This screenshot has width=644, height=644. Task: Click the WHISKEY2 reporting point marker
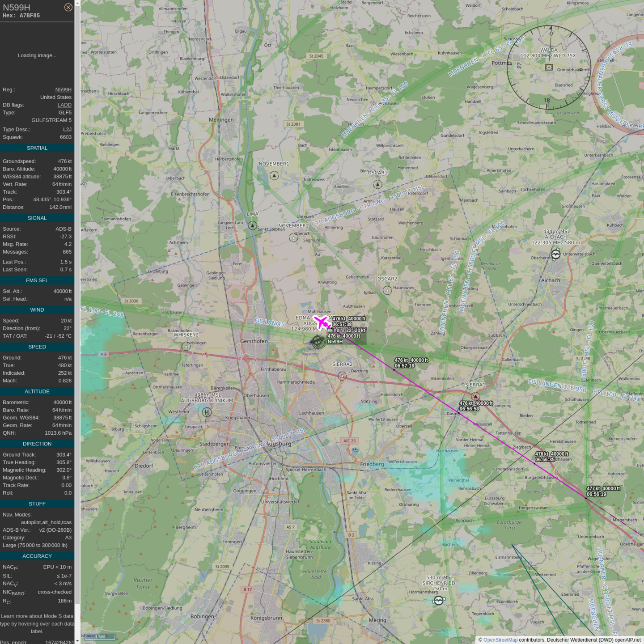coord(186,346)
